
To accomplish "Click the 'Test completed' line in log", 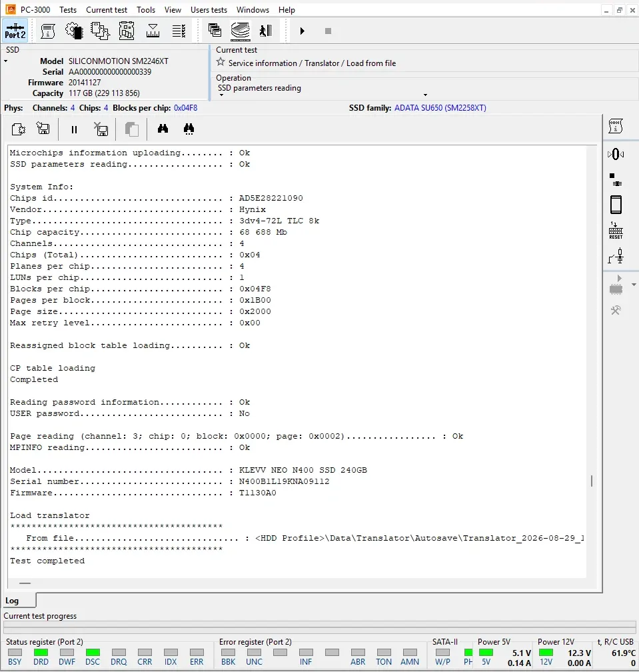I will coord(47,561).
